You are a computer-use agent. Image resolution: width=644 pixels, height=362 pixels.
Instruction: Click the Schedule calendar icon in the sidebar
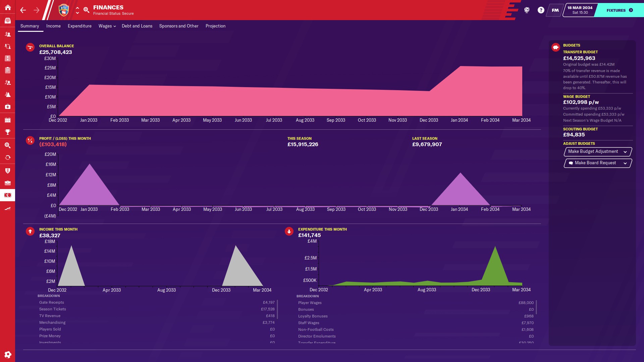[7, 120]
